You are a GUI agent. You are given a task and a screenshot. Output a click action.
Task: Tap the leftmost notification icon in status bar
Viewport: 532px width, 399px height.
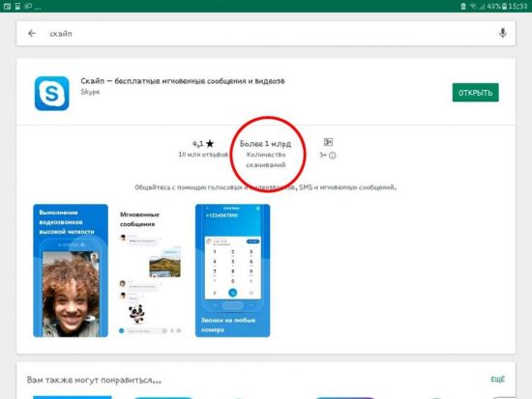tap(7, 6)
